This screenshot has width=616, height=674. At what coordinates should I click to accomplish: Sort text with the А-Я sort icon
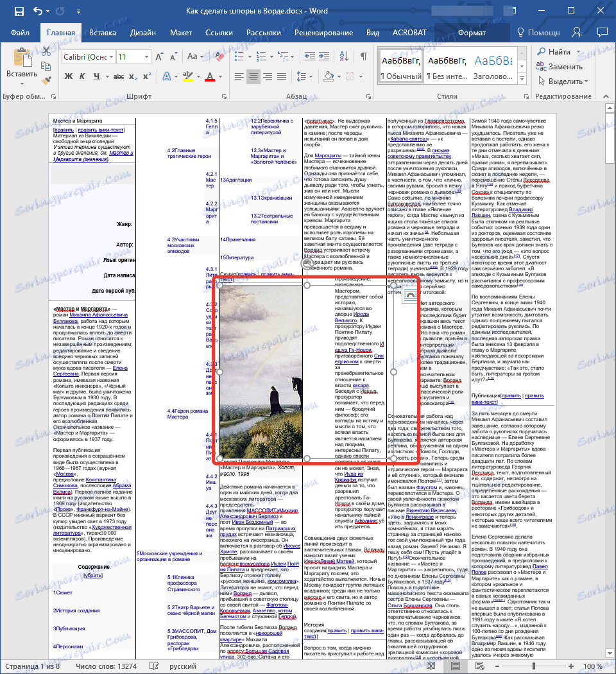344,56
